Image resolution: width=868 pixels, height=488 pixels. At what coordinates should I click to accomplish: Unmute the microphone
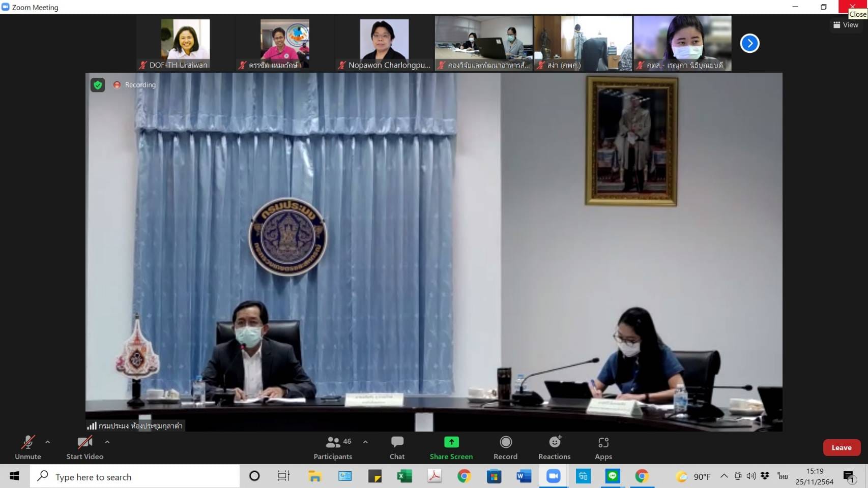[27, 447]
